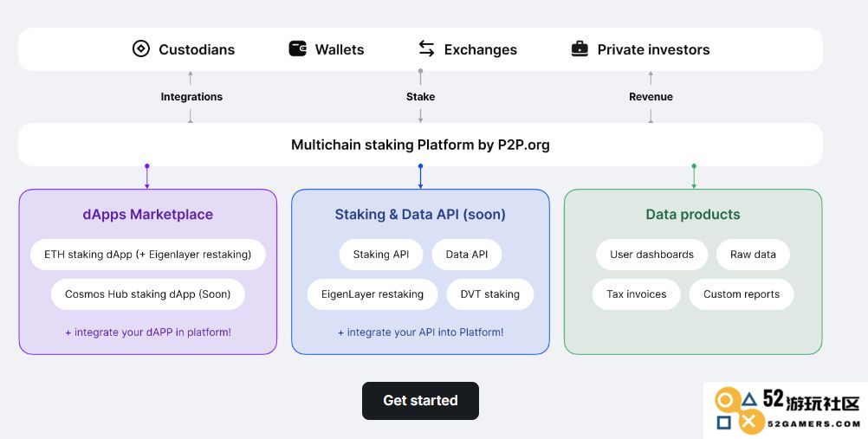868x439 pixels.
Task: Click the Private investors briefcase icon
Action: [x=580, y=48]
